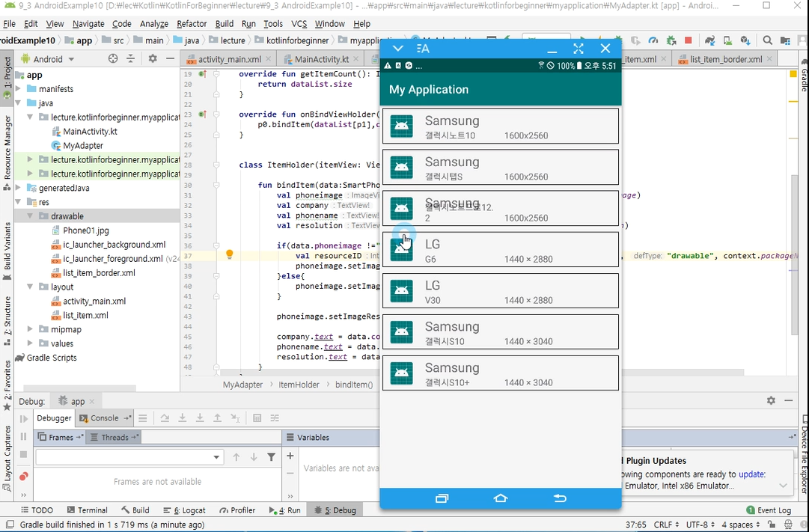Click the Step Over debugger icon
Viewport: 809px width, 532px height.
165,418
